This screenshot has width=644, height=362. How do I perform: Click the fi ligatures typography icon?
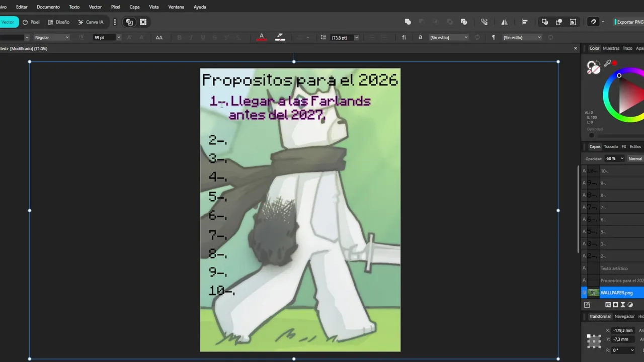[x=404, y=37]
